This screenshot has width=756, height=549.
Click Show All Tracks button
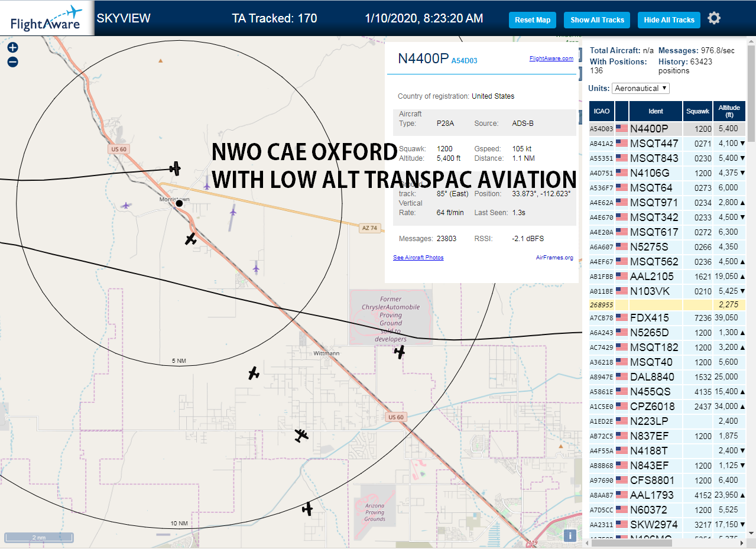(x=597, y=20)
